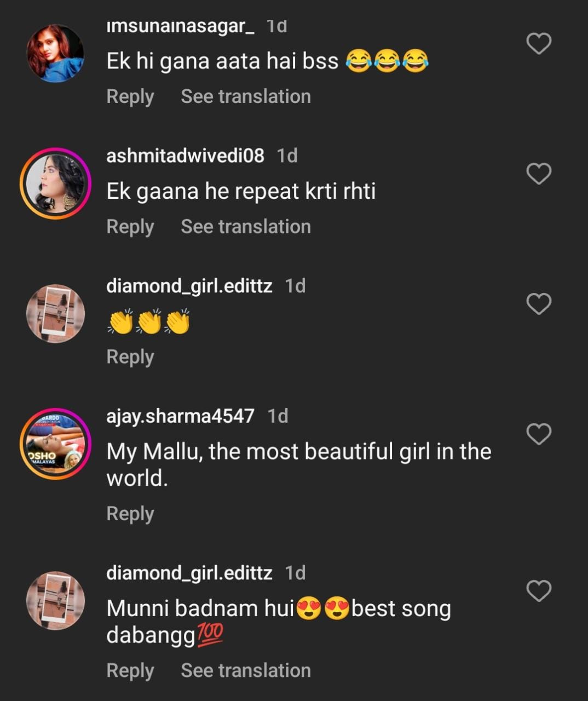Like the clapping hands emoji comment
The width and height of the screenshot is (588, 701).
coord(539,304)
